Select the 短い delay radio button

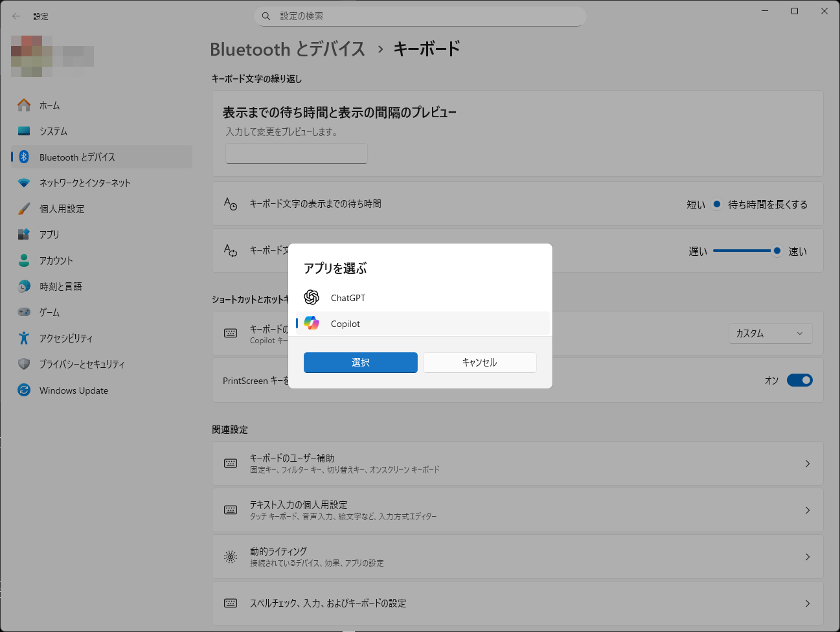718,204
